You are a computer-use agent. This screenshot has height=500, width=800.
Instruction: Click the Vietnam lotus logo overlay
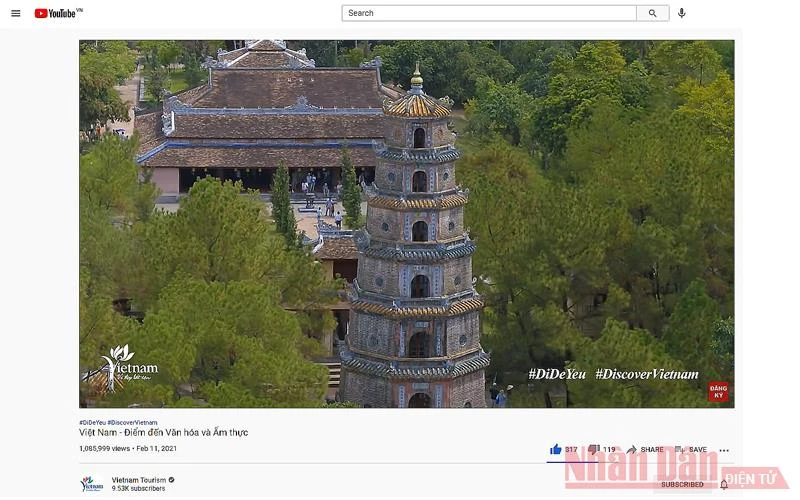[128, 368]
